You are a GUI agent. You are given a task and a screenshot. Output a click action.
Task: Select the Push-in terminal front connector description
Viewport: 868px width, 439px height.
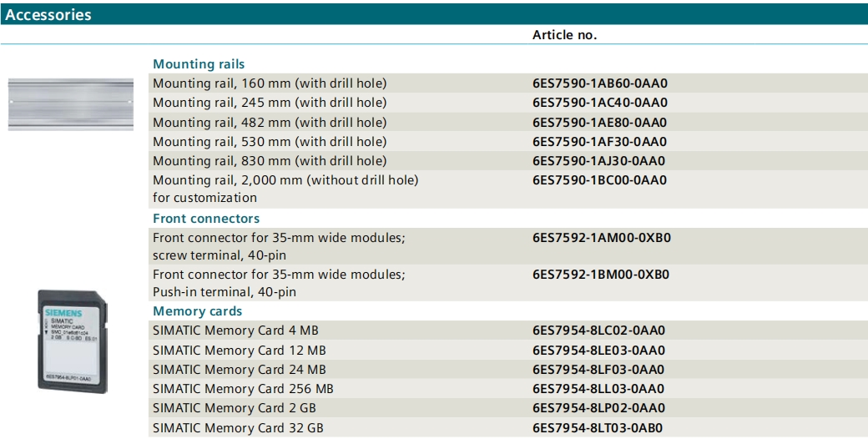coord(279,283)
